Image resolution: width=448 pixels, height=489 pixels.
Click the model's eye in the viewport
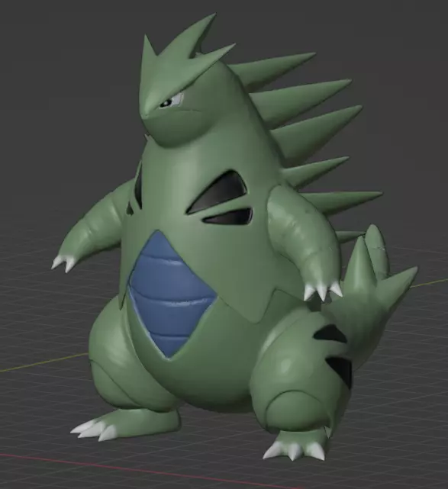click(x=170, y=101)
